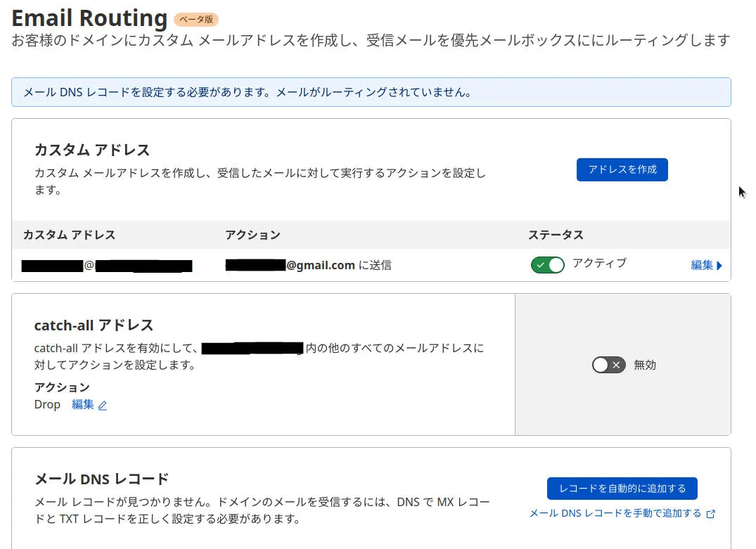Click the カスタム アドレス column header

69,235
